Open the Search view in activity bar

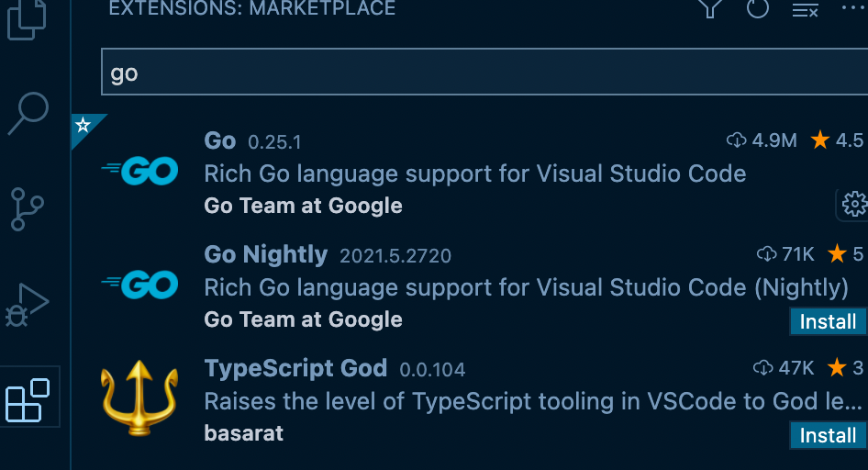28,113
